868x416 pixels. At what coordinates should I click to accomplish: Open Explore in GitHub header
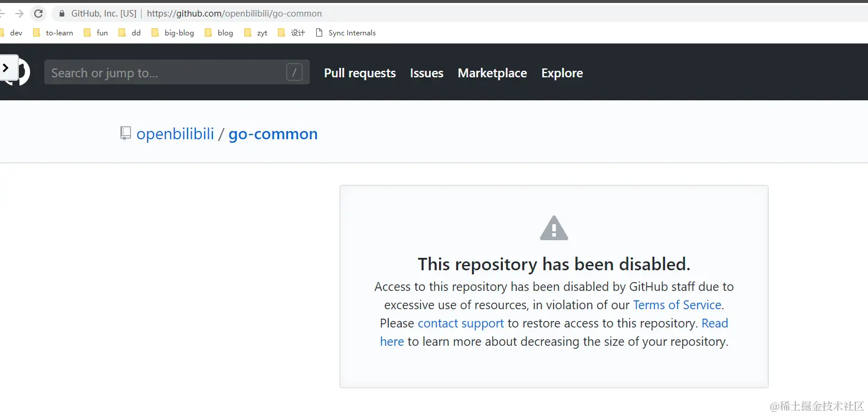562,73
